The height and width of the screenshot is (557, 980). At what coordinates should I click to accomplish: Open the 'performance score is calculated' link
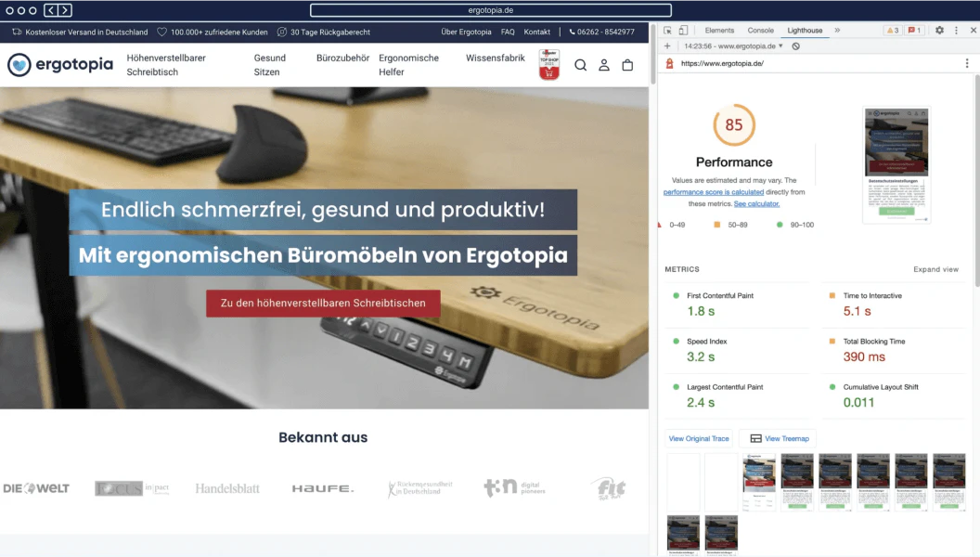(x=713, y=192)
